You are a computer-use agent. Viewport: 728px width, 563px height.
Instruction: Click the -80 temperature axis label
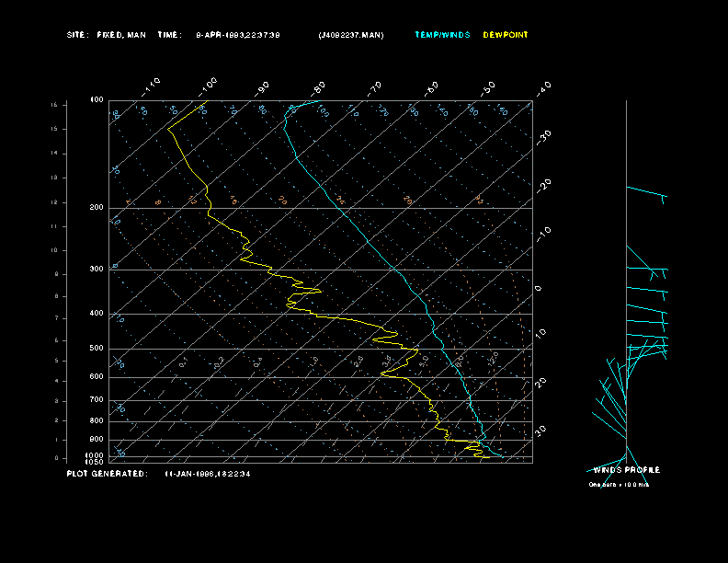(318, 88)
